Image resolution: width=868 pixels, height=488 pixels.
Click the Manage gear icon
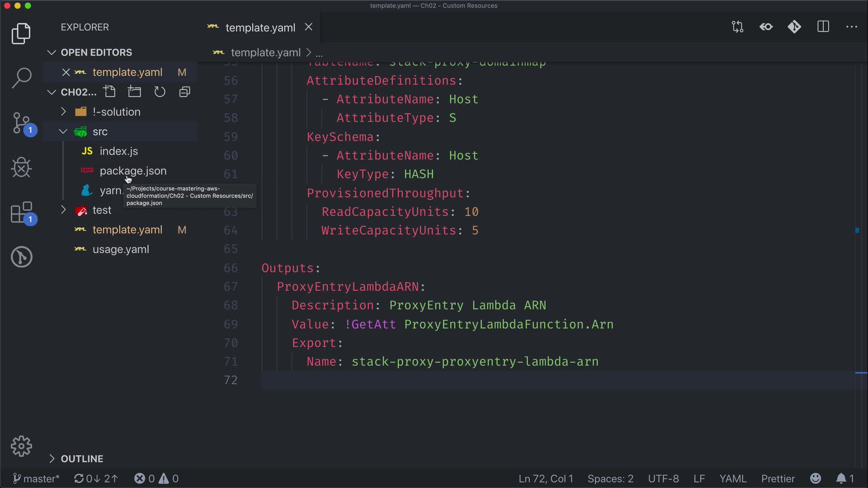coord(21,446)
